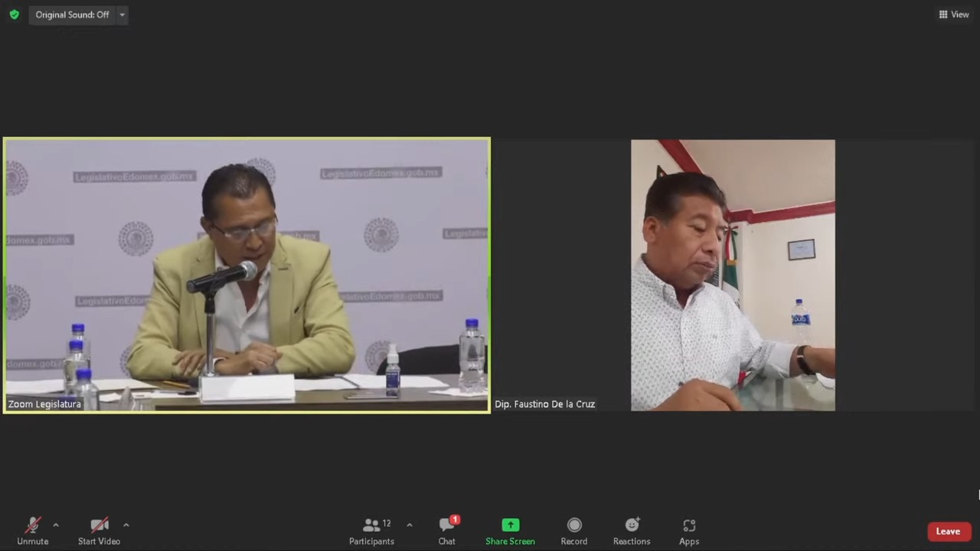Select the Zoom Legislatura video tile
This screenshot has width=980, height=551.
pyautogui.click(x=247, y=275)
